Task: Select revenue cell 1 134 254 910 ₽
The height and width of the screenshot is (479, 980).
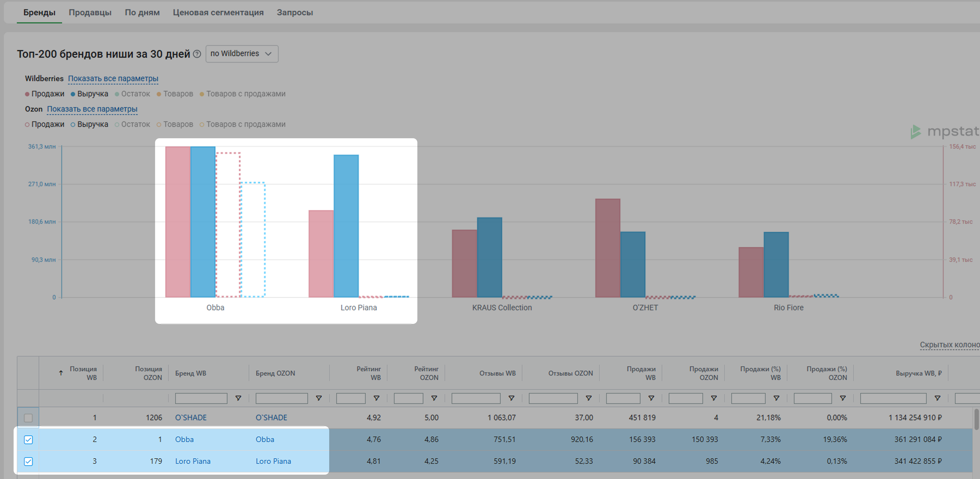Action: (915, 418)
